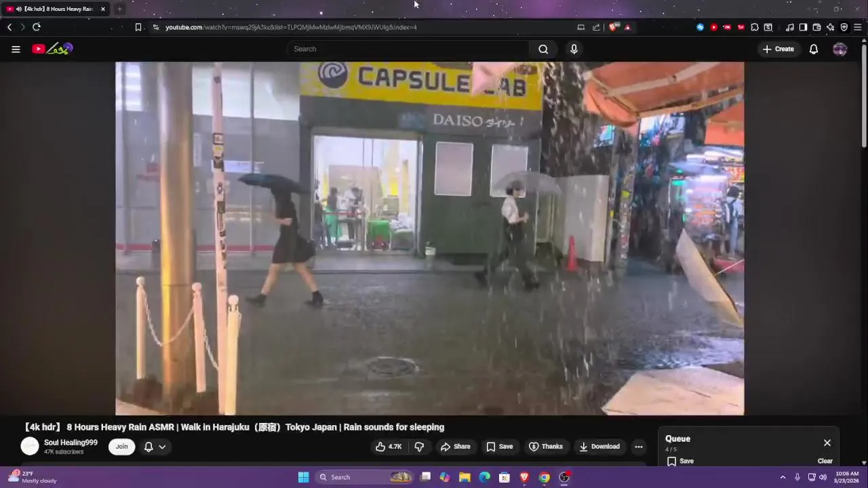Close the 8 Hours Heavy Rain tab
This screenshot has height=488, width=868.
[x=103, y=9]
